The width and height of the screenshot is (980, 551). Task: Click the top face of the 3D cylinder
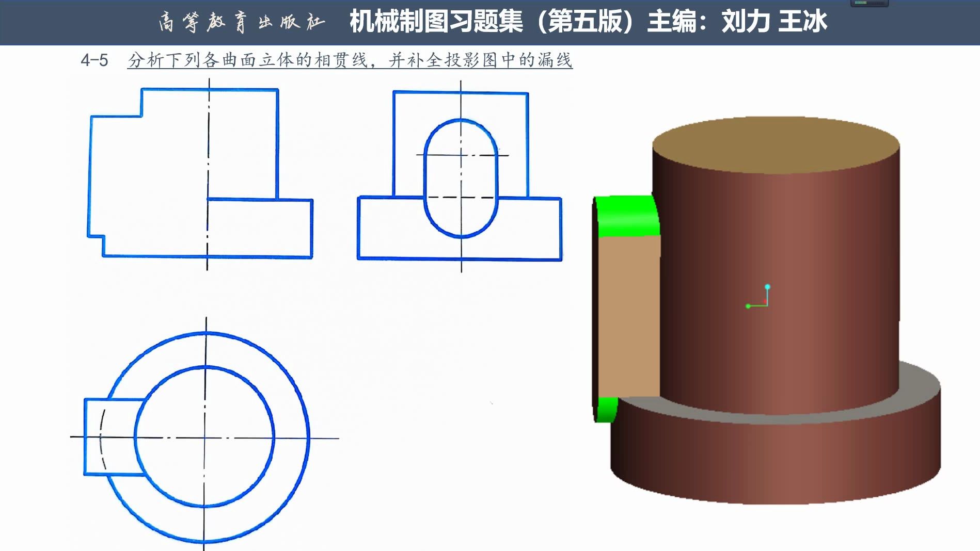pos(776,144)
